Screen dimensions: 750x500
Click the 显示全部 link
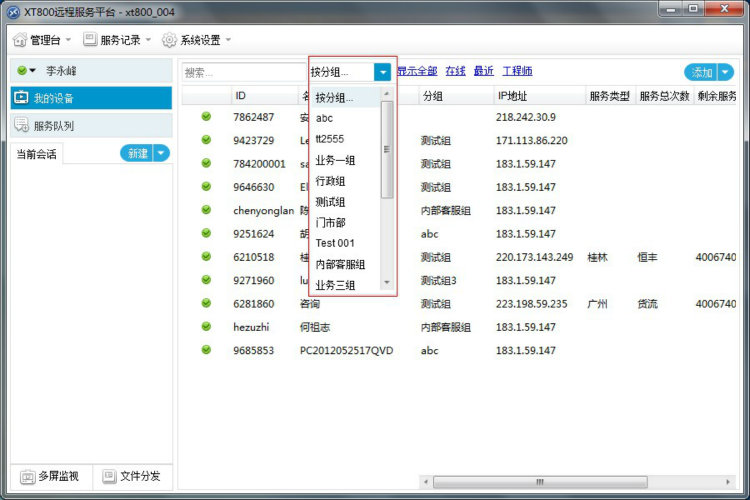click(417, 72)
